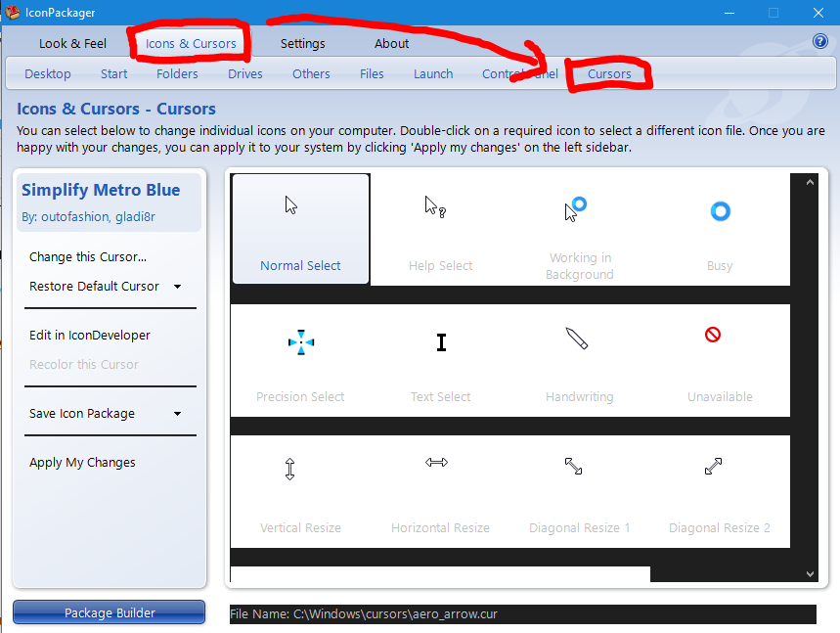840x633 pixels.
Task: Open the Control Panel category
Action: (x=517, y=73)
